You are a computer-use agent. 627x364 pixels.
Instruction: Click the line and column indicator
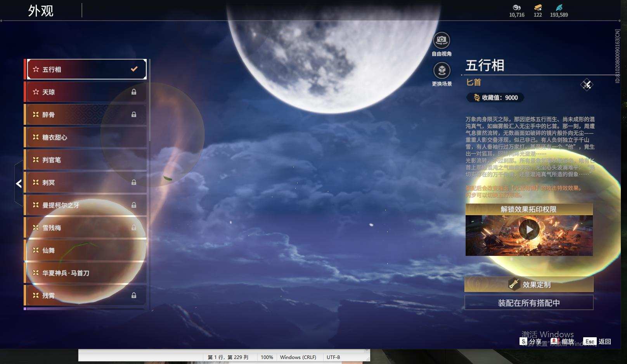[228, 357]
